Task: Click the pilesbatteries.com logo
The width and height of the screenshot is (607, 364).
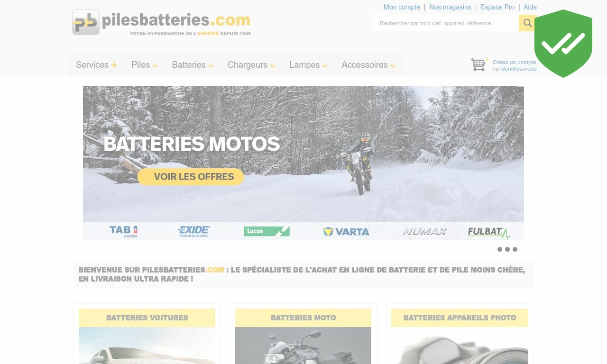Action: click(162, 22)
